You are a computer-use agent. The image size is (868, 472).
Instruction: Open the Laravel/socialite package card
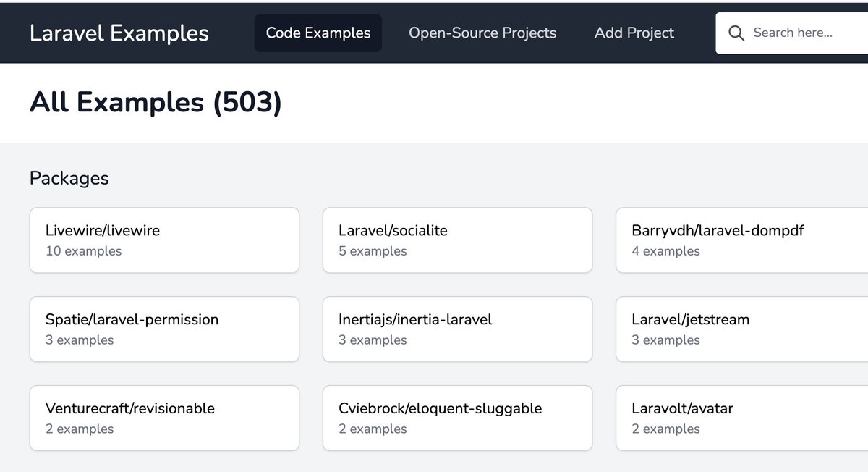[457, 240]
